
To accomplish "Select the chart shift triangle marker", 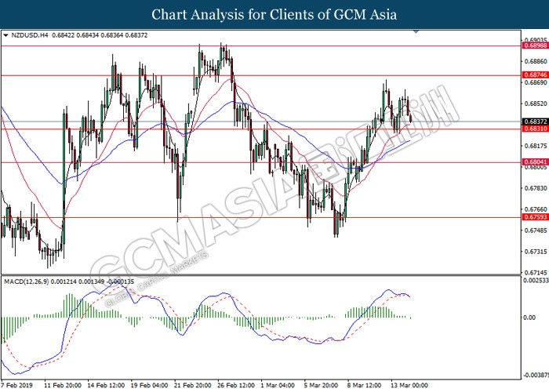I will click(416, 32).
